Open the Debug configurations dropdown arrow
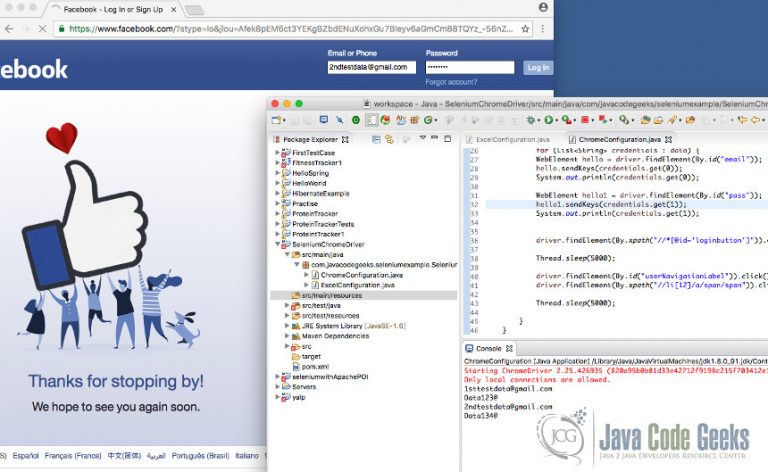The width and height of the screenshot is (768, 472). [x=539, y=120]
